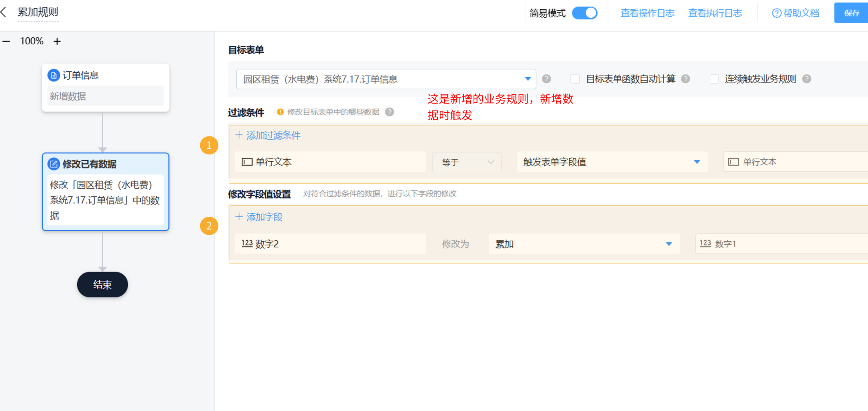This screenshot has height=411, width=868.
Task: Click the 数字1 source field box
Action: [781, 244]
